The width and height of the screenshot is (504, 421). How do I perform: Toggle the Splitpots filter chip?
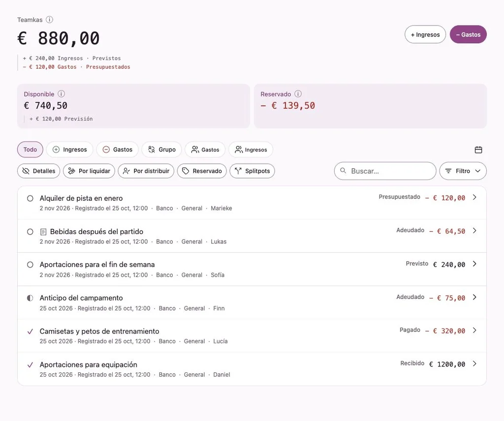click(x=252, y=171)
